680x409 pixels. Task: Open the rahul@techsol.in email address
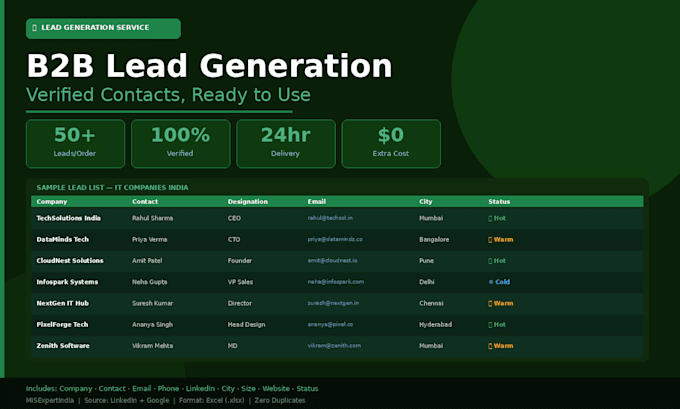point(330,218)
